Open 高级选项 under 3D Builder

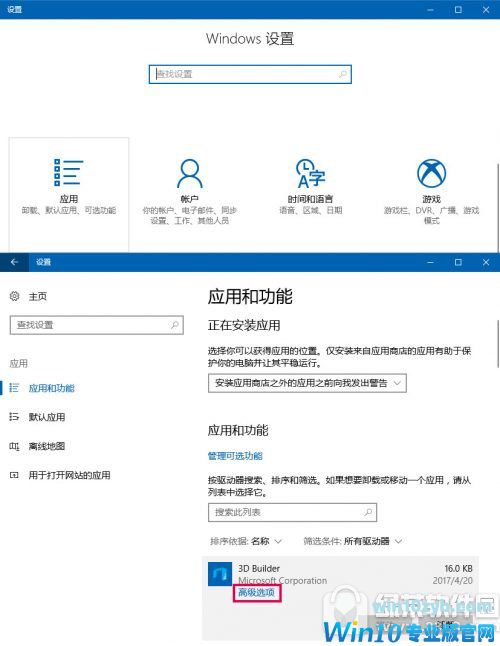point(256,592)
